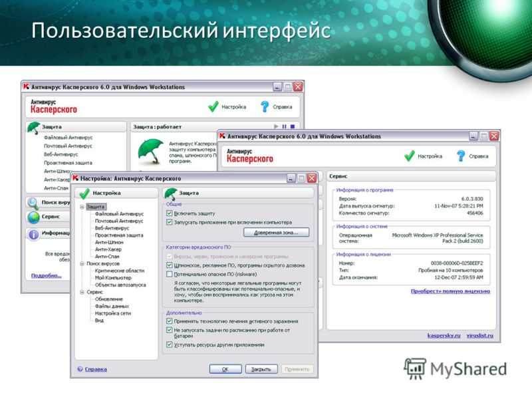Screen dimensions: 532x399
Task: Toggle Запускать приложение при включении компьютера checkbox
Action: [x=170, y=222]
